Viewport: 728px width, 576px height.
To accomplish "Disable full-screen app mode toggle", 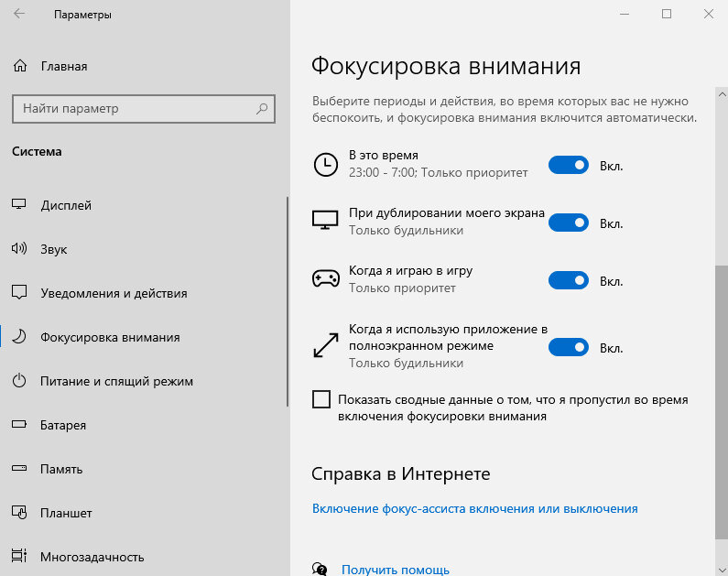I will coord(569,347).
